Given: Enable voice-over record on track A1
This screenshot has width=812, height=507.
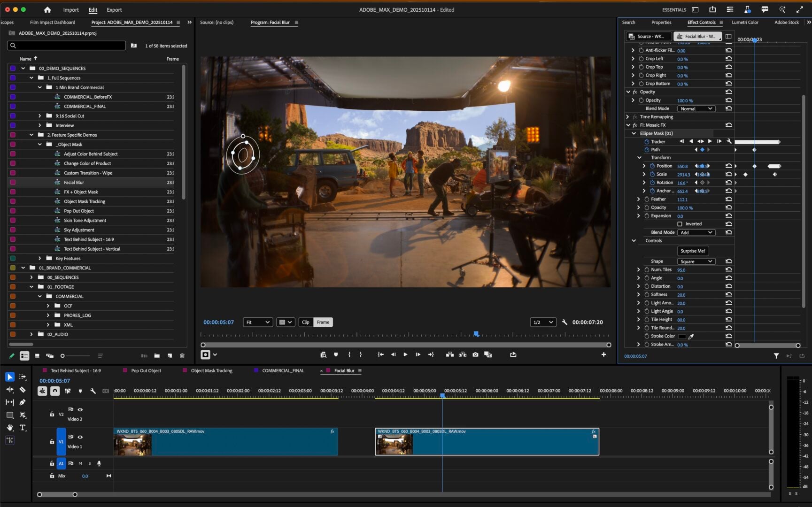Looking at the screenshot, I should pyautogui.click(x=99, y=463).
